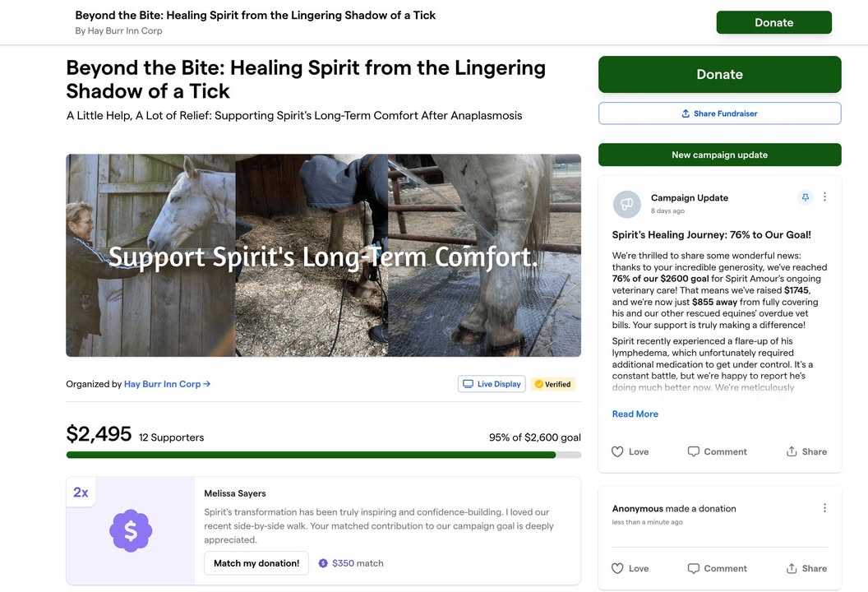868x592 pixels.
Task: Click the pin icon on Campaign Update
Action: 805,197
